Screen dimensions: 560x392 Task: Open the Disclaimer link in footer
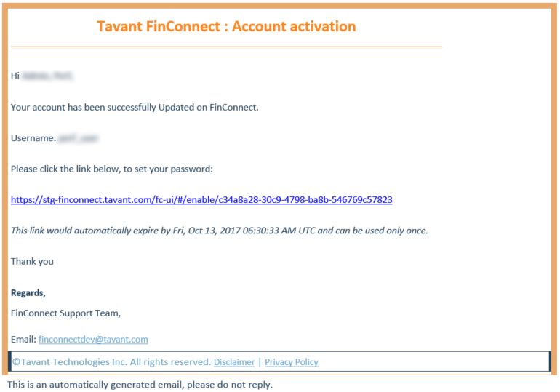(x=234, y=362)
